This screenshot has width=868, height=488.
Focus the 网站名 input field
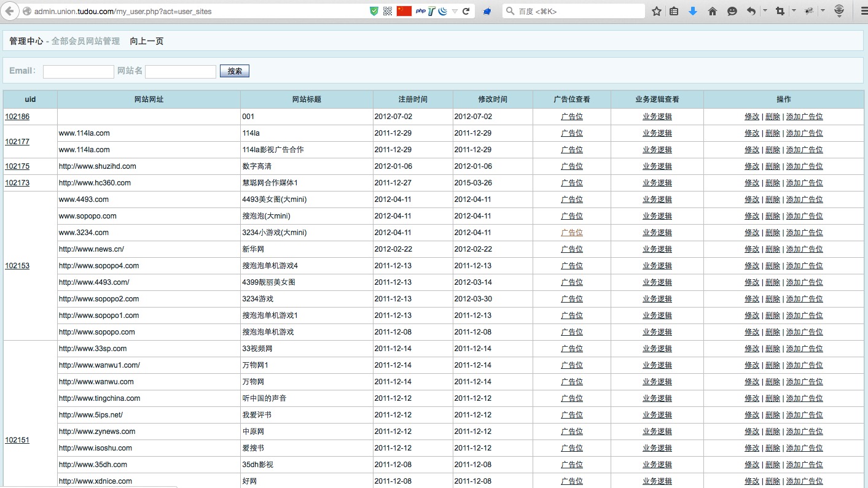pyautogui.click(x=181, y=72)
